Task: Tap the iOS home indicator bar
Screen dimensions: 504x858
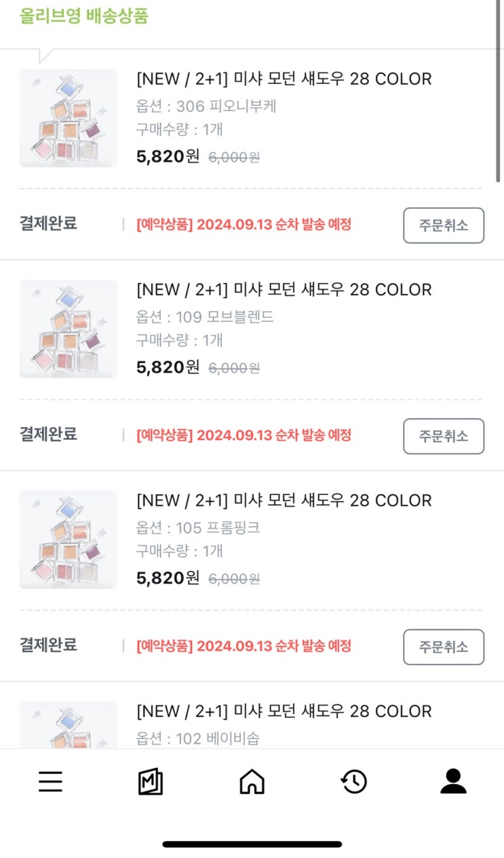Action: tap(252, 844)
